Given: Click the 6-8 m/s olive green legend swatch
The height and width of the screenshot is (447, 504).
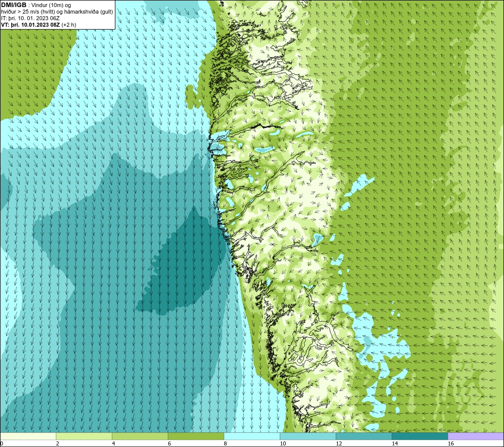Looking at the screenshot, I should point(196,436).
